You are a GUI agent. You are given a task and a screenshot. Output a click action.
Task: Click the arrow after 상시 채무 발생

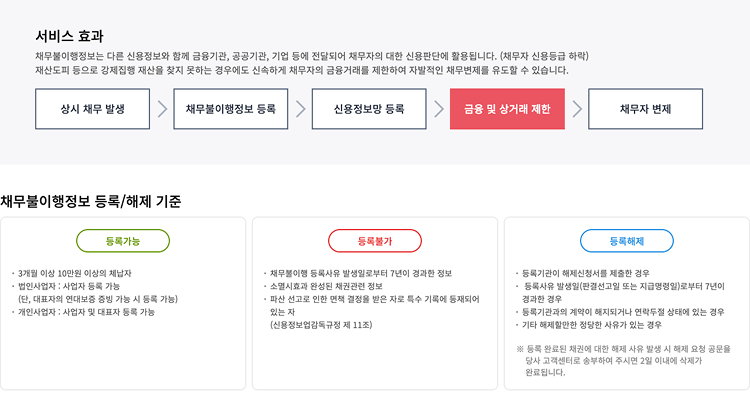point(162,109)
